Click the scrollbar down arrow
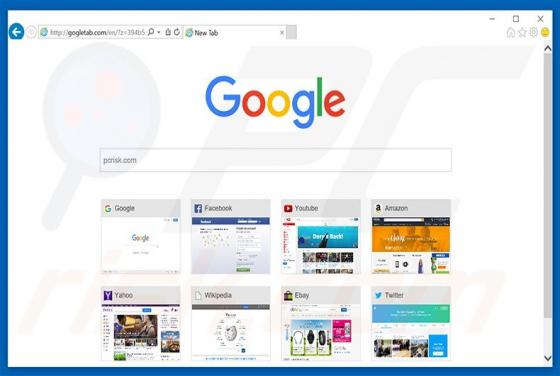The width and height of the screenshot is (560, 376). pos(548,358)
